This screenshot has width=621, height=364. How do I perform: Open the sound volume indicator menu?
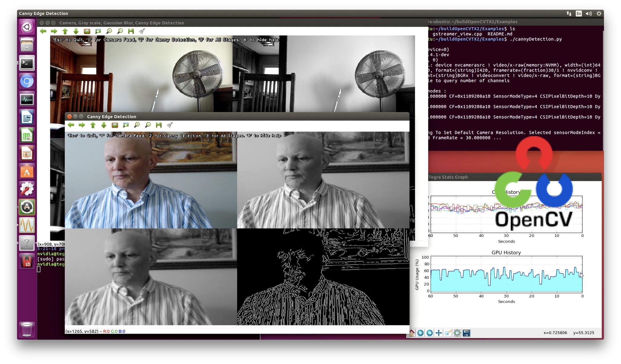[x=589, y=13]
